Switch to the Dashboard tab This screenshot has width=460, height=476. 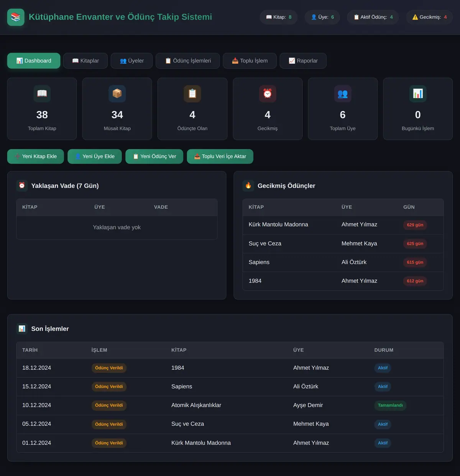[34, 61]
